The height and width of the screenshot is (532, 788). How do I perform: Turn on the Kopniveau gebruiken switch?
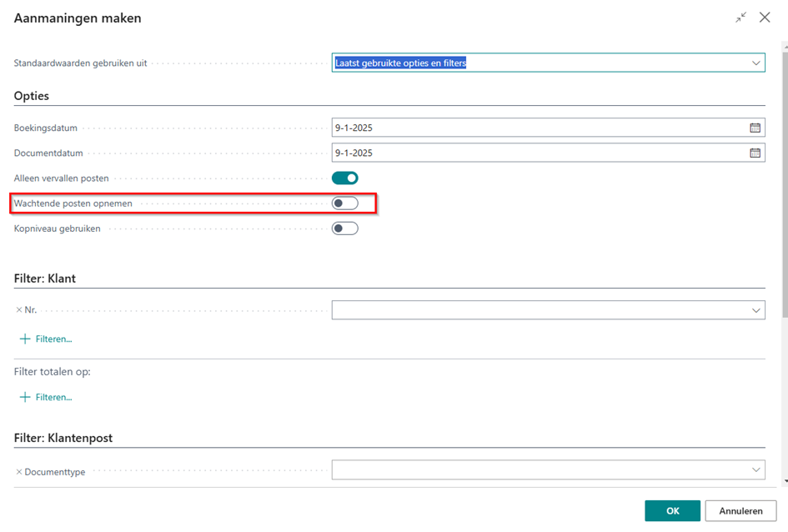(x=344, y=228)
